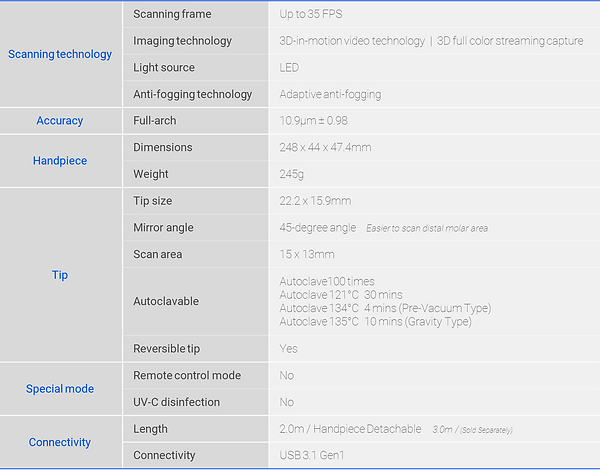Click the UV-C disinfection row label
The height and width of the screenshot is (470, 600).
point(176,402)
